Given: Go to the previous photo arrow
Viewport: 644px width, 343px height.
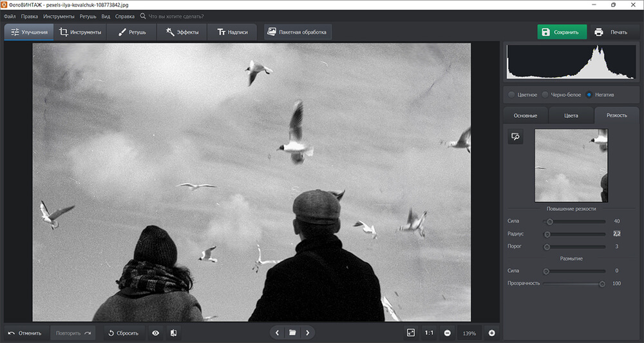Looking at the screenshot, I should tap(277, 333).
